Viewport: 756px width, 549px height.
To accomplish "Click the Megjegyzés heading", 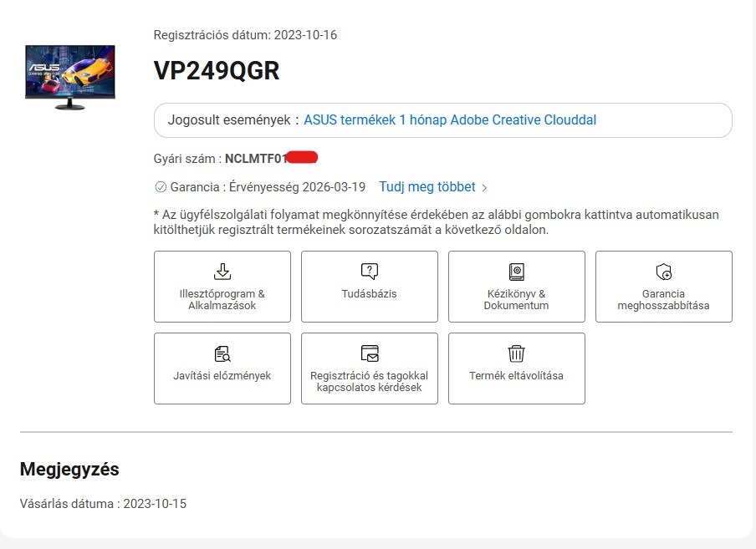I will click(x=69, y=470).
